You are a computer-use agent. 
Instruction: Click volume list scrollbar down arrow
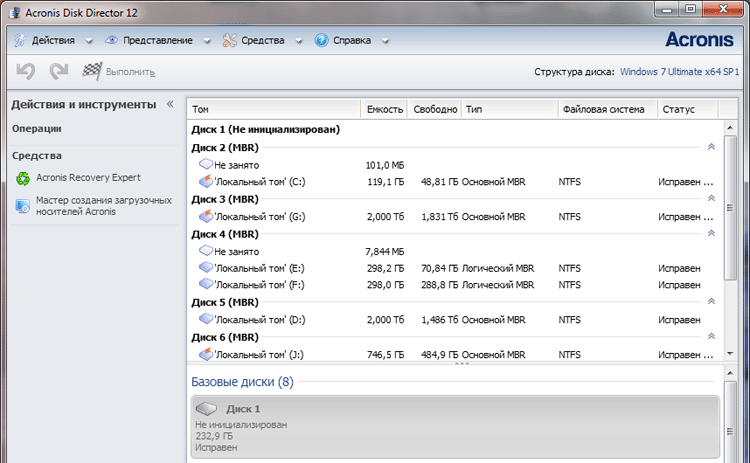(730, 354)
